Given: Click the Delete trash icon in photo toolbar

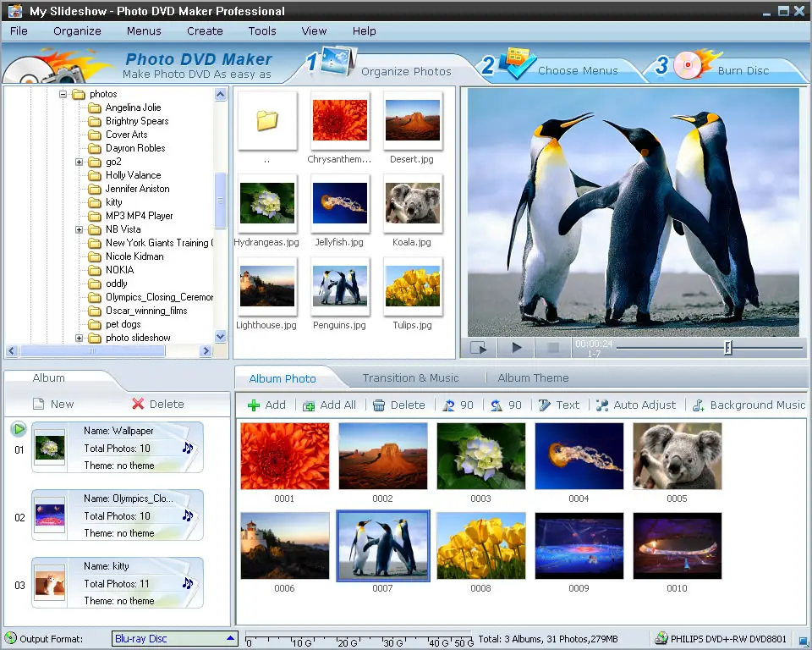Looking at the screenshot, I should coord(379,405).
